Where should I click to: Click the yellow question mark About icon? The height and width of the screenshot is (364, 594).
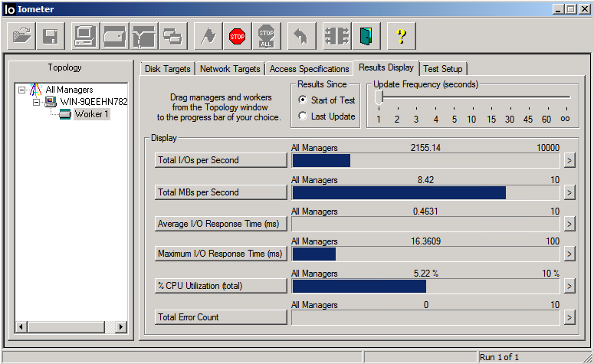pos(401,36)
